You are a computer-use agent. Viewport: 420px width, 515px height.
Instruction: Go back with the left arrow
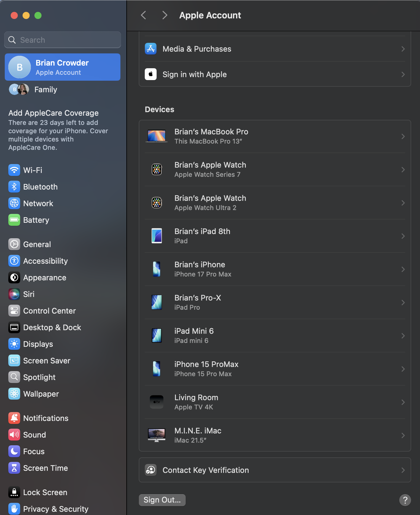click(144, 15)
